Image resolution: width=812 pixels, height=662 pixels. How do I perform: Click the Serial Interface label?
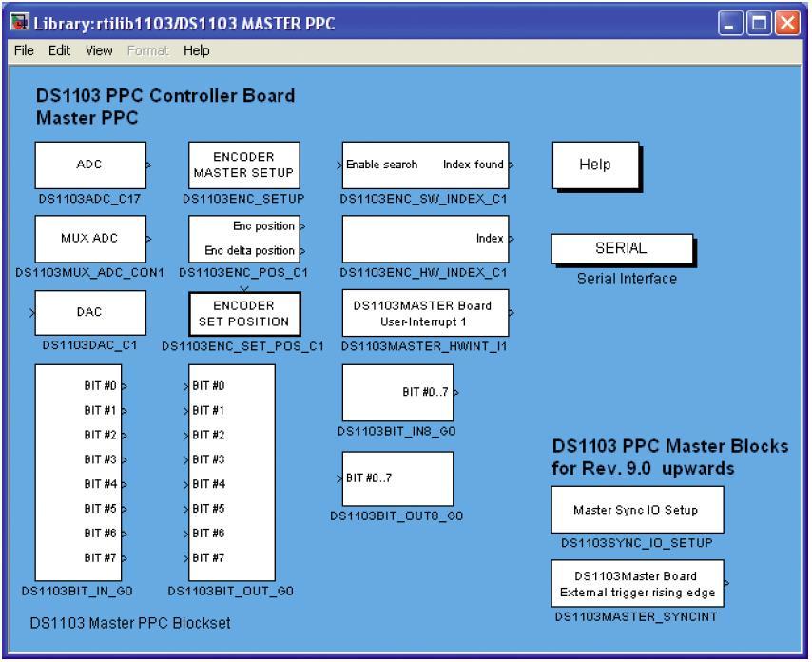click(x=628, y=280)
